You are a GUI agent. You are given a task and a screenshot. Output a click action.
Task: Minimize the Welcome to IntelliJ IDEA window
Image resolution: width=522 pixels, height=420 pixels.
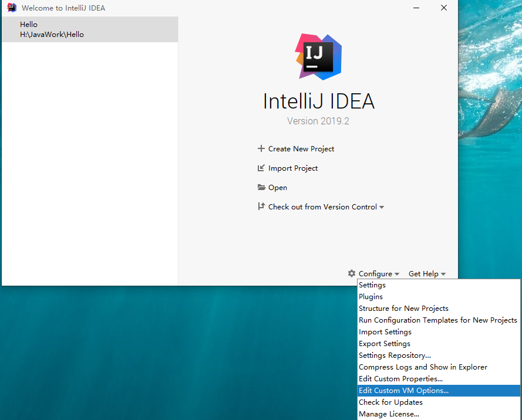pyautogui.click(x=416, y=8)
